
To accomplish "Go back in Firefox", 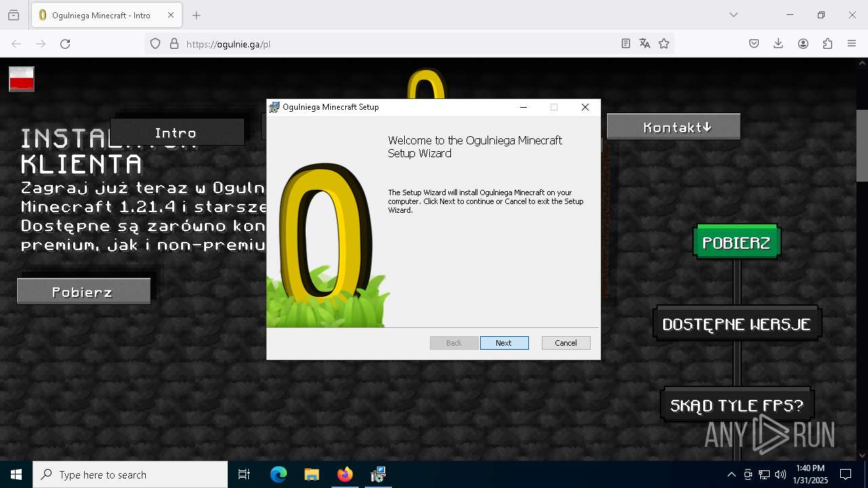I will point(16,43).
